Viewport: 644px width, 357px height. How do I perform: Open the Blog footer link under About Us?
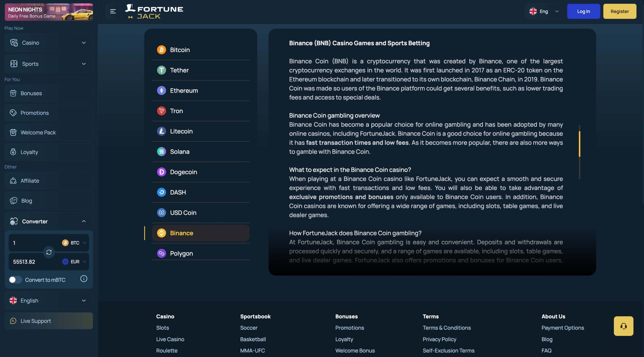click(x=547, y=339)
